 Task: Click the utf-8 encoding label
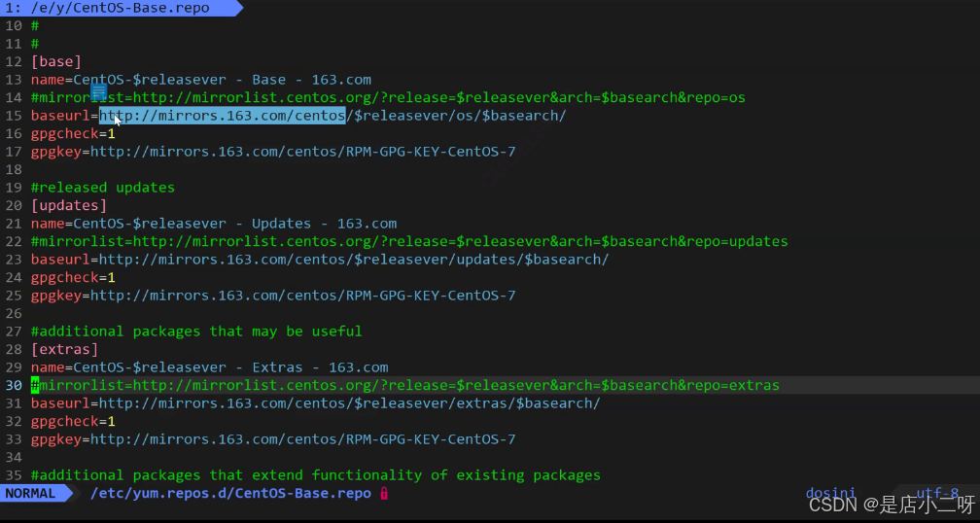point(937,494)
